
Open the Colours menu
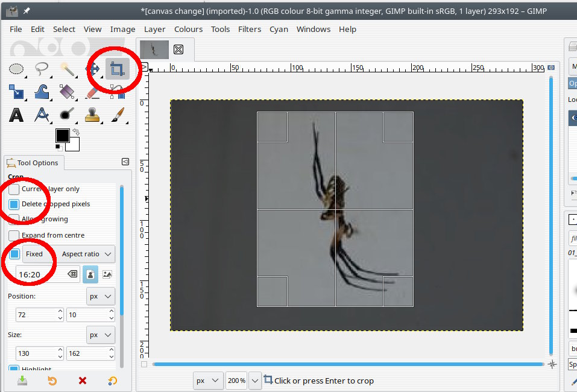pyautogui.click(x=188, y=29)
